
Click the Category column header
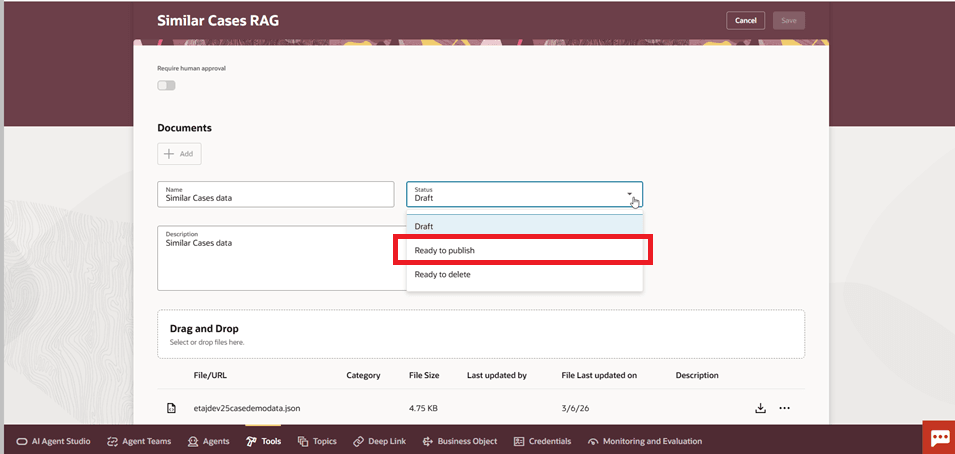[364, 375]
